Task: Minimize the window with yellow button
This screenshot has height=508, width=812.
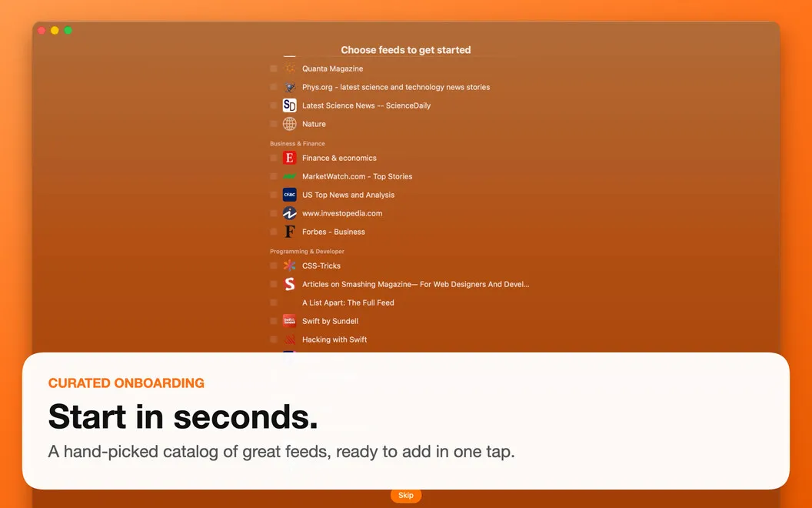Action: 55,31
